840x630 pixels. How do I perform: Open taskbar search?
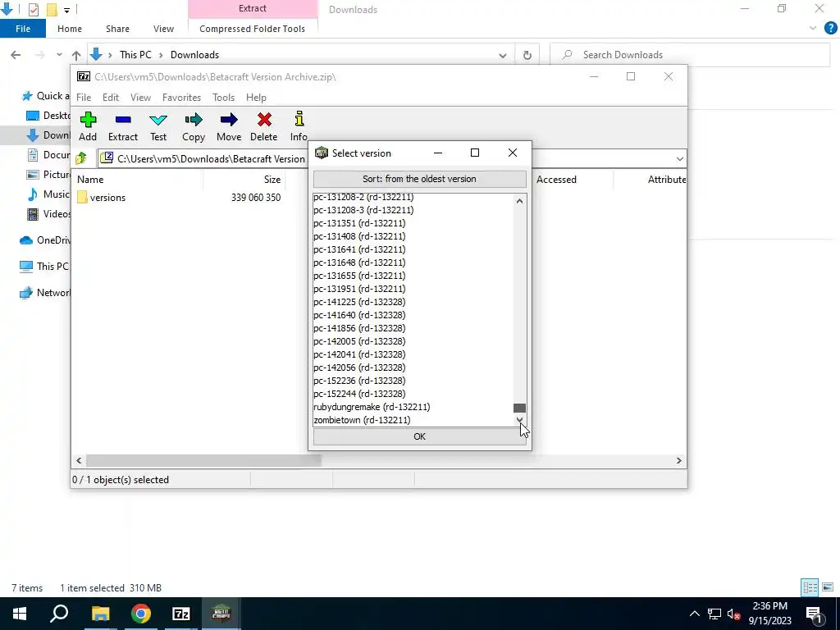pos(59,614)
